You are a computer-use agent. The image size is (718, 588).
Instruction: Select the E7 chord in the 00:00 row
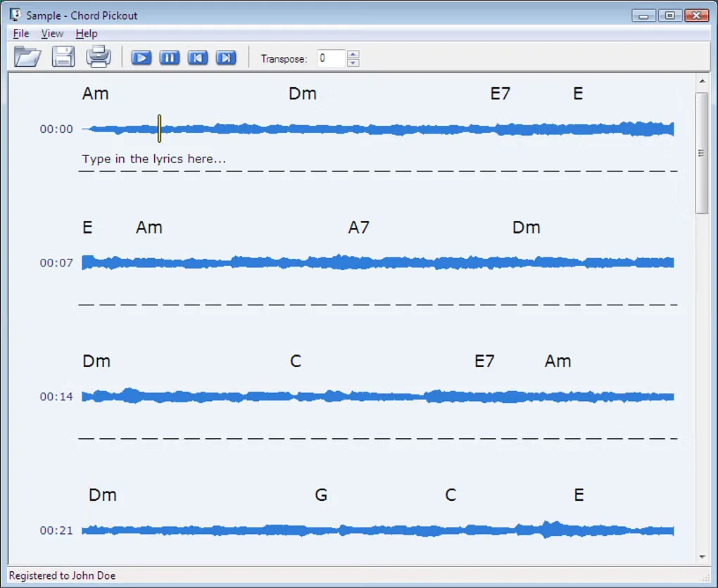500,94
